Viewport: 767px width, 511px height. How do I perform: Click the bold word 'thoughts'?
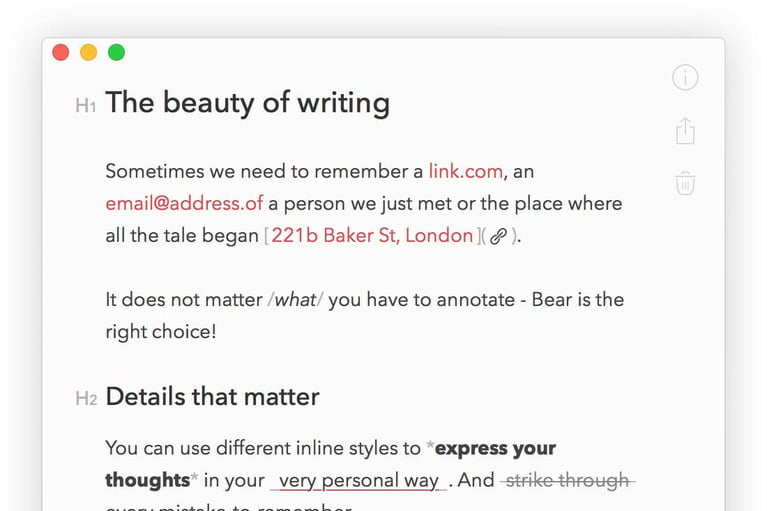pyautogui.click(x=149, y=480)
